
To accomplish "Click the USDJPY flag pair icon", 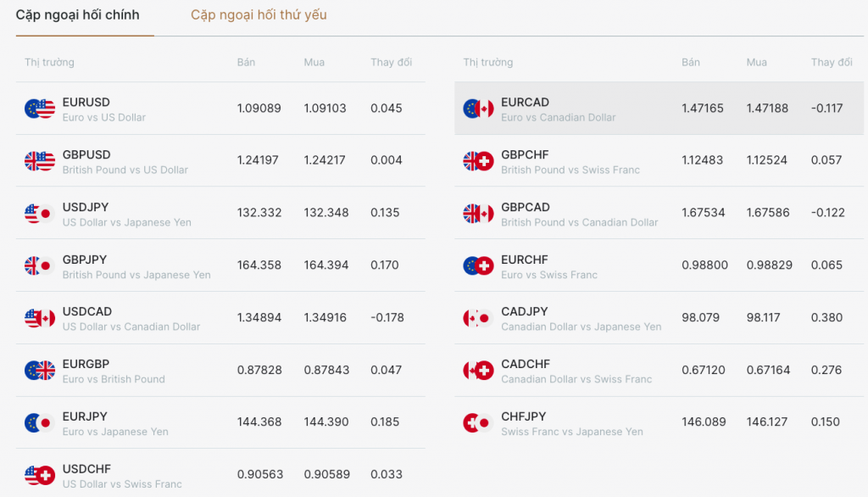I will pos(39,214).
